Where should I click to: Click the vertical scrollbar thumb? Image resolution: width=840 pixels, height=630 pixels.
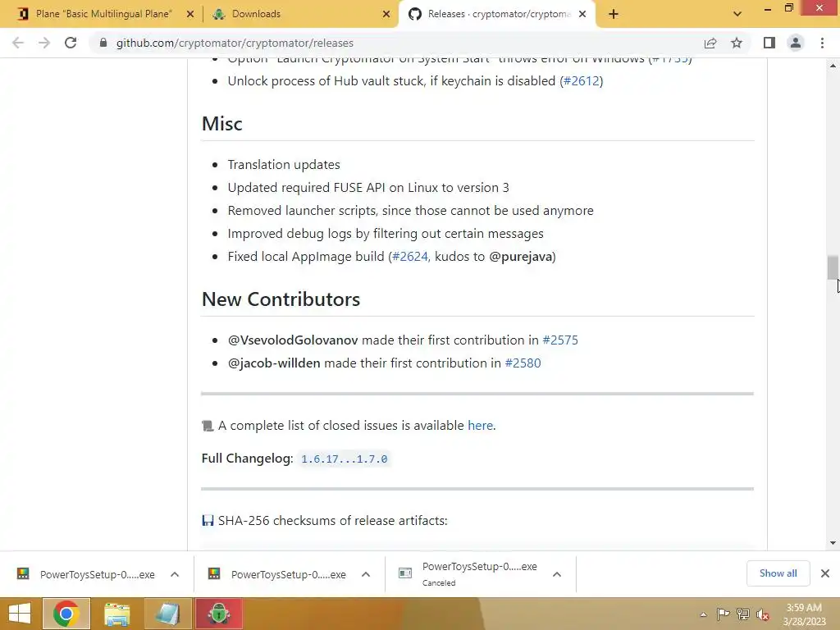click(x=833, y=267)
